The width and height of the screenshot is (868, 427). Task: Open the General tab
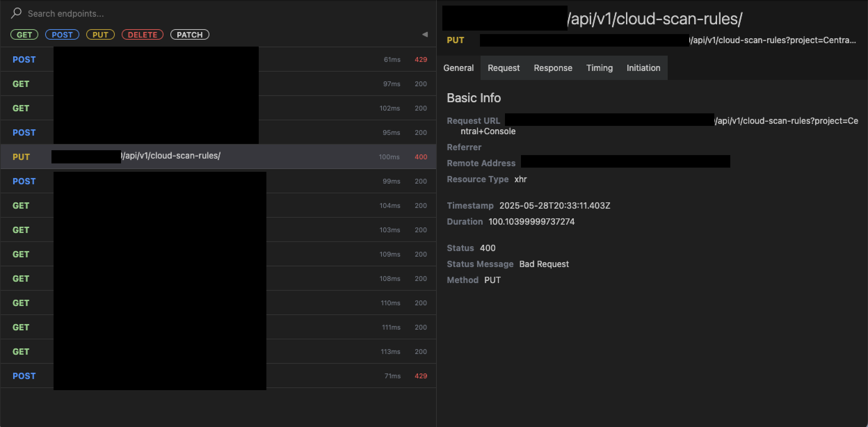(x=458, y=68)
